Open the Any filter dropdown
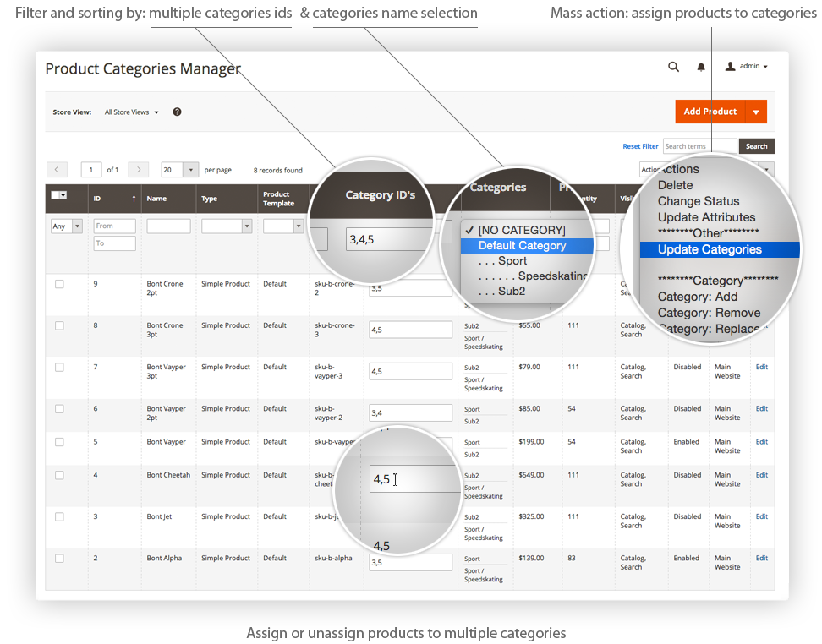822x644 pixels. 67,226
